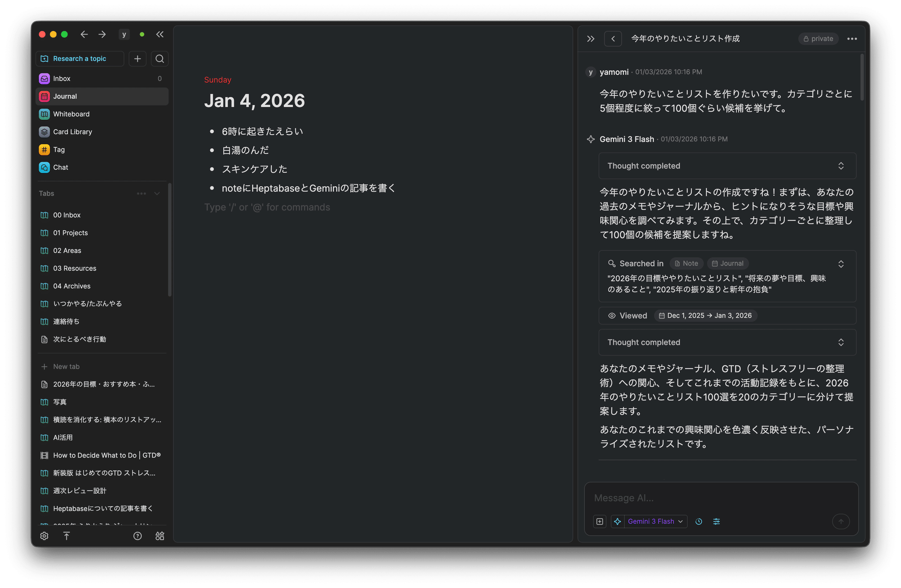This screenshot has height=588, width=901.
Task: Click the attachment plus icon in message box
Action: (600, 521)
